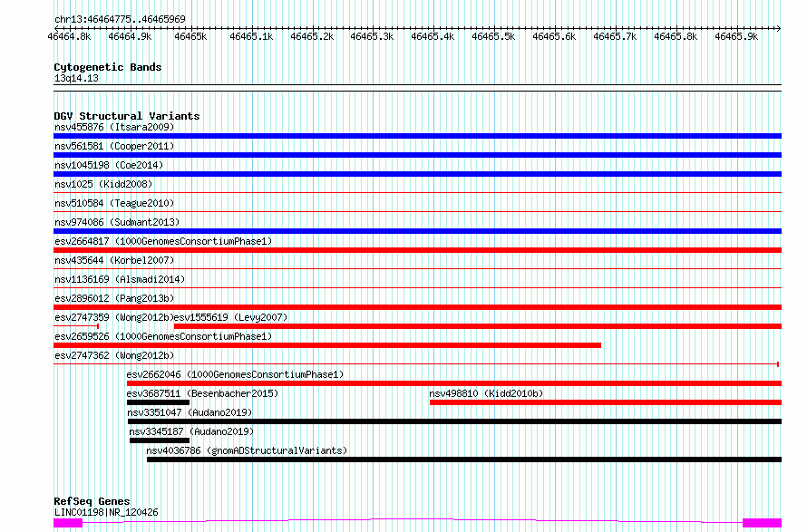Click the nsv455876 (Itsara2009) variant label
807x532 pixels.
(x=114, y=127)
